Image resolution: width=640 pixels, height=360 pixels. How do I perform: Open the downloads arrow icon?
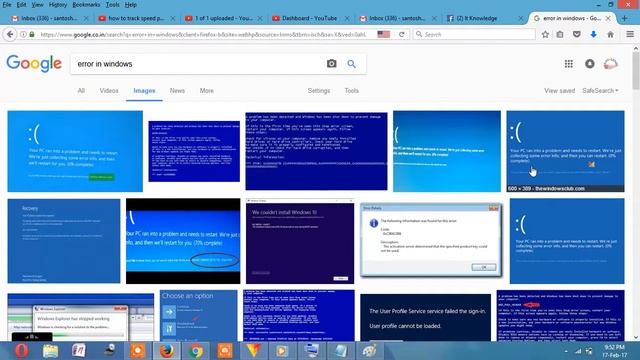tap(593, 35)
